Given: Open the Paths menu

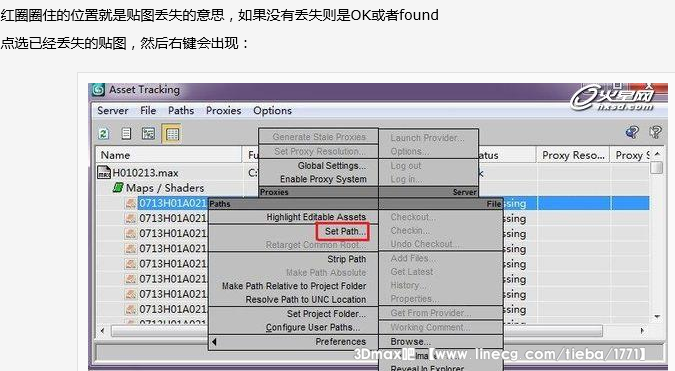Looking at the screenshot, I should pyautogui.click(x=181, y=111).
